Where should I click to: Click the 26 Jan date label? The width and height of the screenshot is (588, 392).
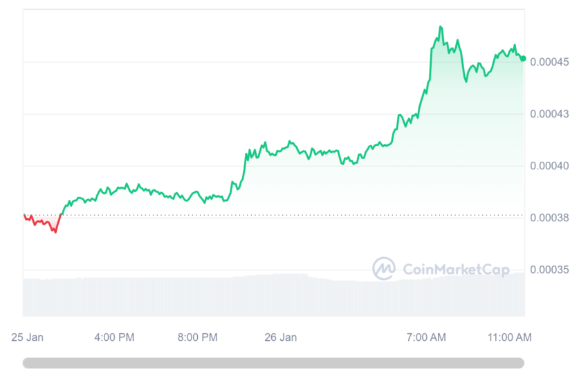(x=280, y=337)
